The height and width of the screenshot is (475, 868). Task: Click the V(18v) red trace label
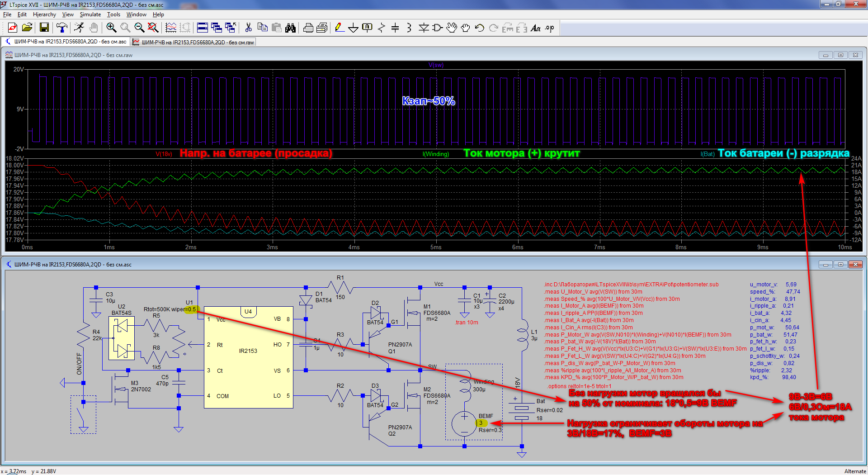tap(164, 154)
